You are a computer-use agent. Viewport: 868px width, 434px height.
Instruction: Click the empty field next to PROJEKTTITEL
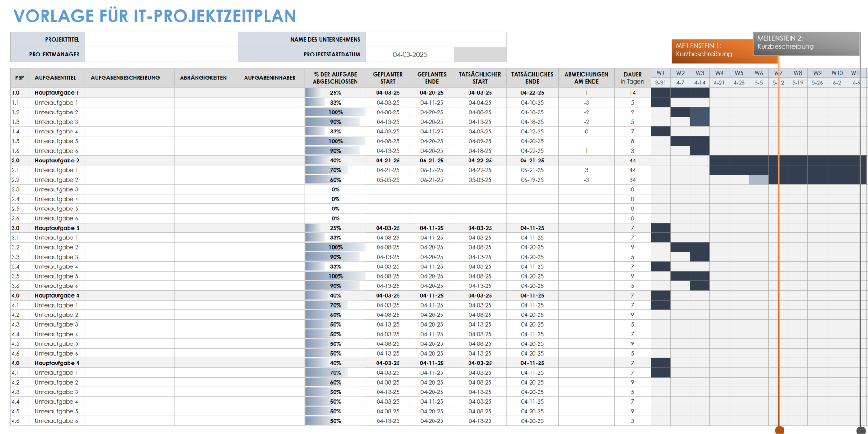point(161,40)
